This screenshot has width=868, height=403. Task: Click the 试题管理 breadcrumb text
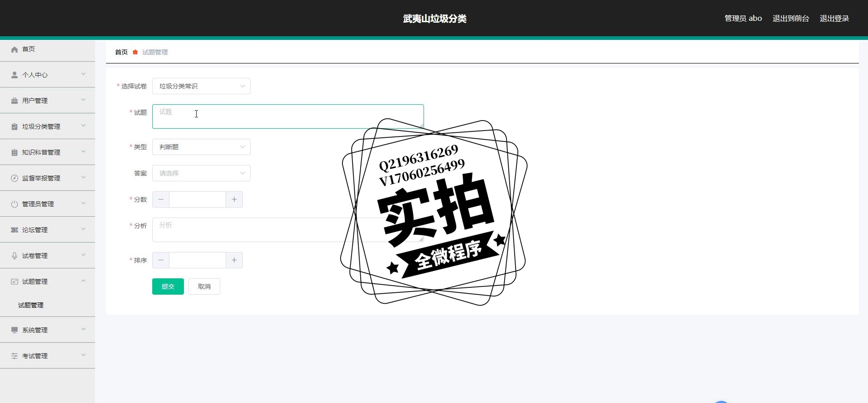(155, 52)
